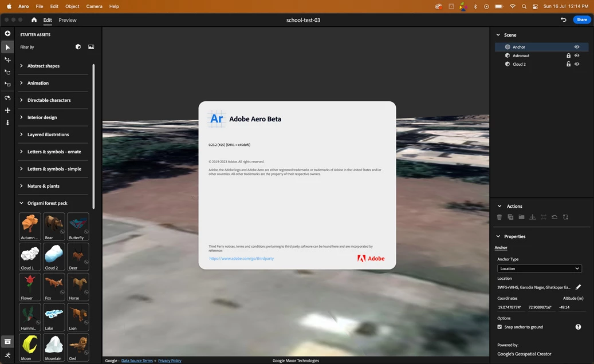The width and height of the screenshot is (594, 364).
Task: Collapse the Actions section
Action: pyautogui.click(x=499, y=206)
